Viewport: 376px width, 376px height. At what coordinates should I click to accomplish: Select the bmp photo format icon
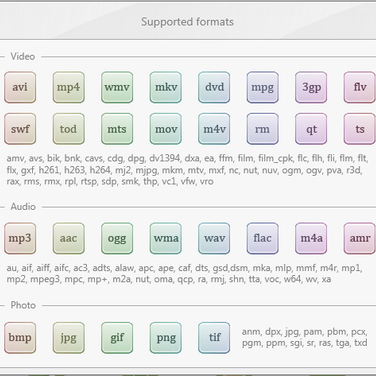(x=20, y=338)
